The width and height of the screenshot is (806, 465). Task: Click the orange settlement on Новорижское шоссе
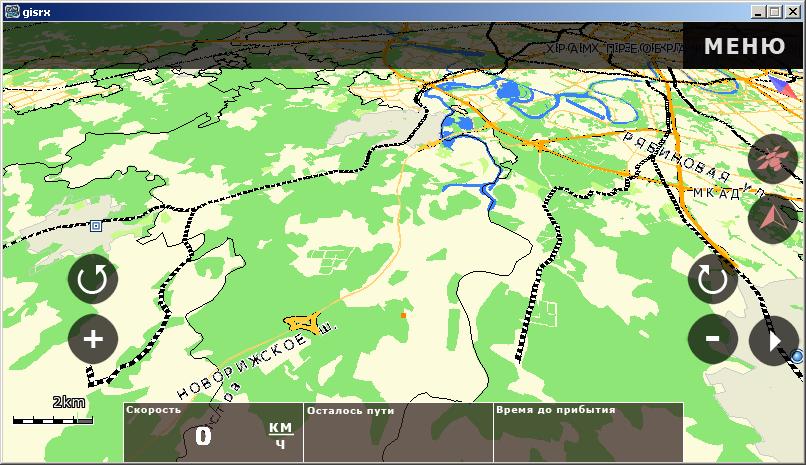click(x=302, y=322)
